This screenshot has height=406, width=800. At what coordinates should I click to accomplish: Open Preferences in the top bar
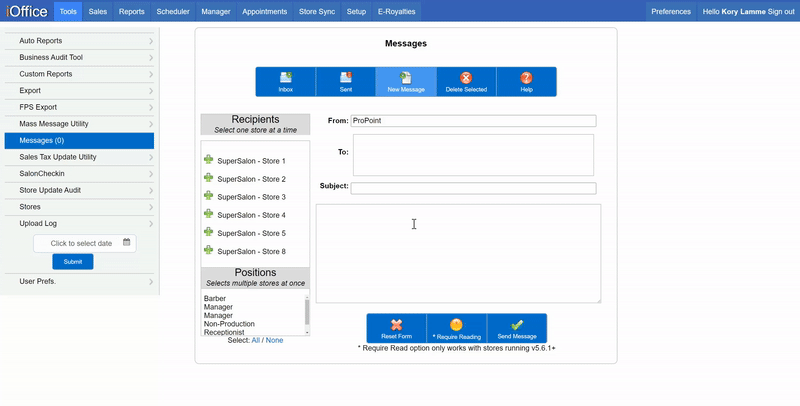click(671, 12)
